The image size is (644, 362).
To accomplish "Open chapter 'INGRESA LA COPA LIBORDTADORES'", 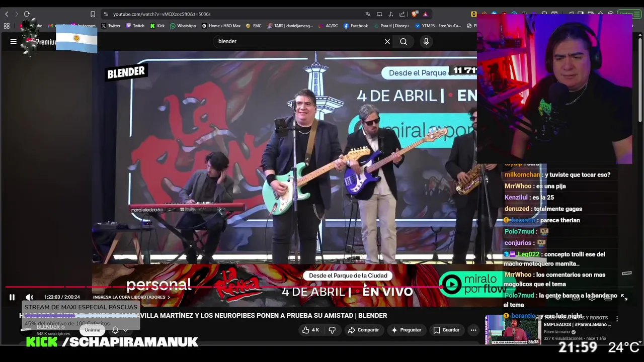I will pyautogui.click(x=131, y=297).
